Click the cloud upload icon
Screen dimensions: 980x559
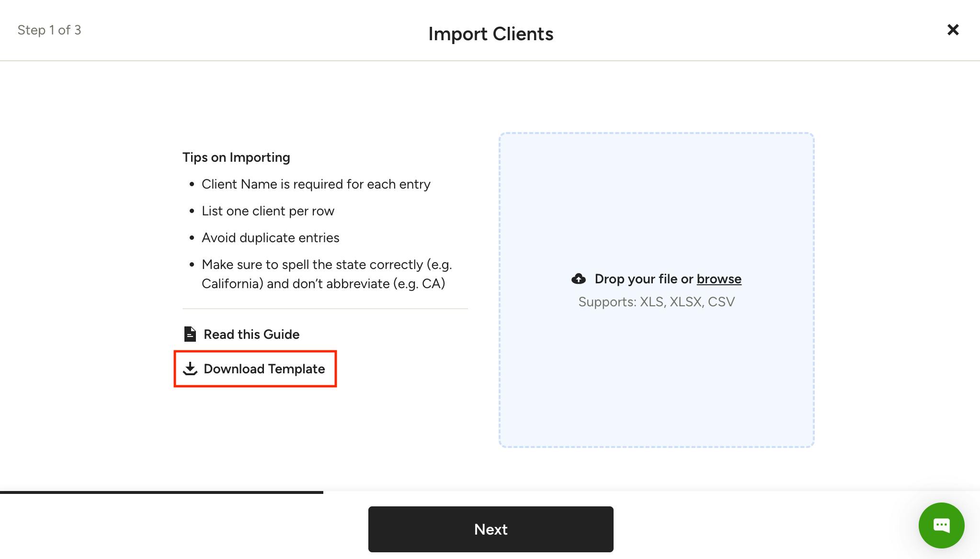click(x=579, y=279)
